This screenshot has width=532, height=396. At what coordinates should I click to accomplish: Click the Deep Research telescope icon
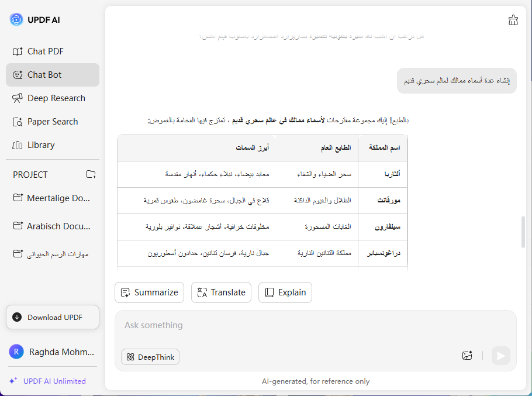tap(17, 98)
